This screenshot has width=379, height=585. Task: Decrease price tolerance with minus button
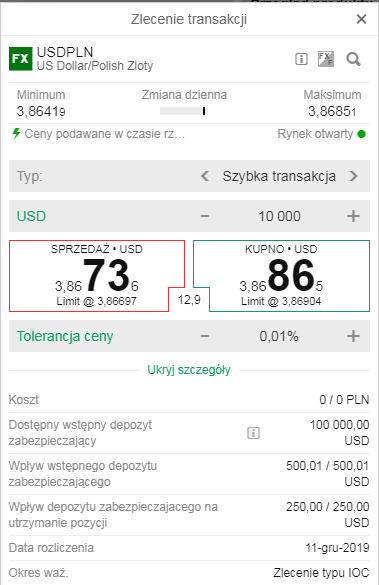205,336
